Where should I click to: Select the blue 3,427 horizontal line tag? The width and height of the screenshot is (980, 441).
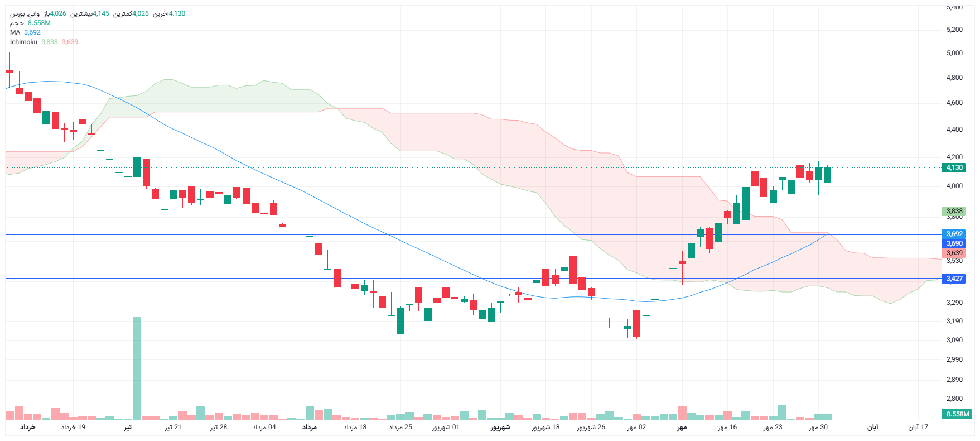(954, 279)
